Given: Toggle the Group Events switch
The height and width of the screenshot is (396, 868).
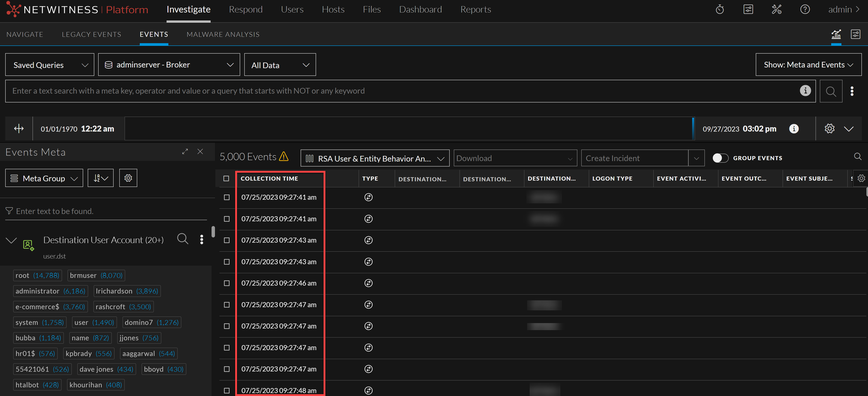Looking at the screenshot, I should (720, 158).
